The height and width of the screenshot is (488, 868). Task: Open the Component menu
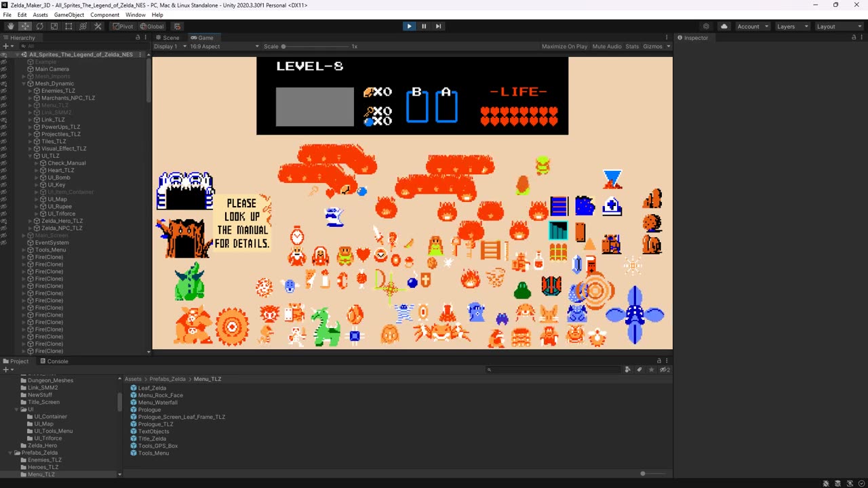104,15
